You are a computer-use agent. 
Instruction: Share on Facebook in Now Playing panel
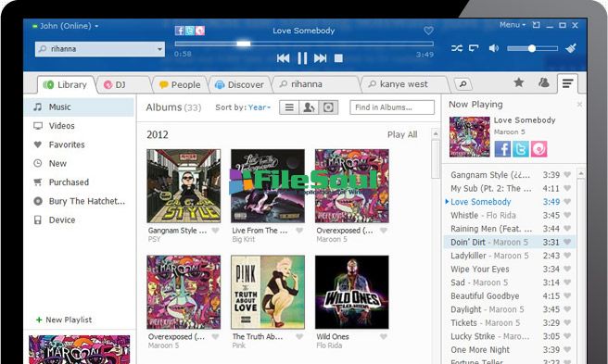pyautogui.click(x=502, y=149)
